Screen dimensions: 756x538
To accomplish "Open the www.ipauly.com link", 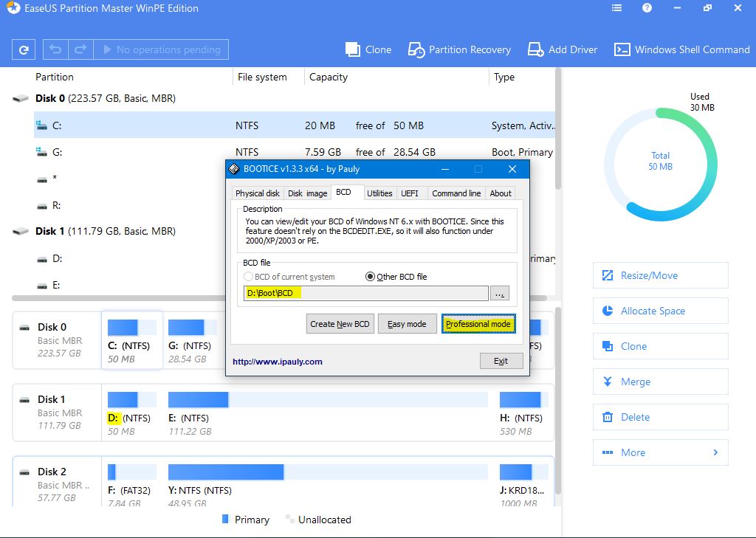I will pyautogui.click(x=278, y=362).
